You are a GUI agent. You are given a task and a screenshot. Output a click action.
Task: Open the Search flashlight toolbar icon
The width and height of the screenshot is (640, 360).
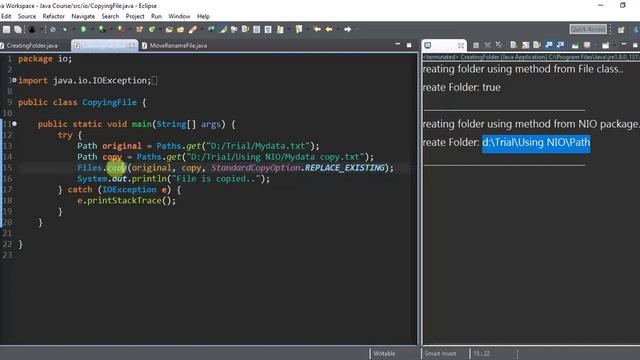(x=192, y=29)
